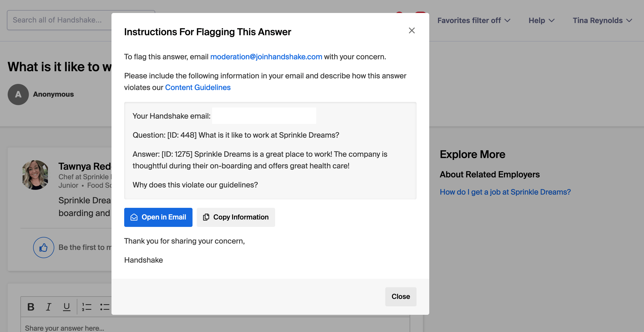Open the Help menu

541,20
